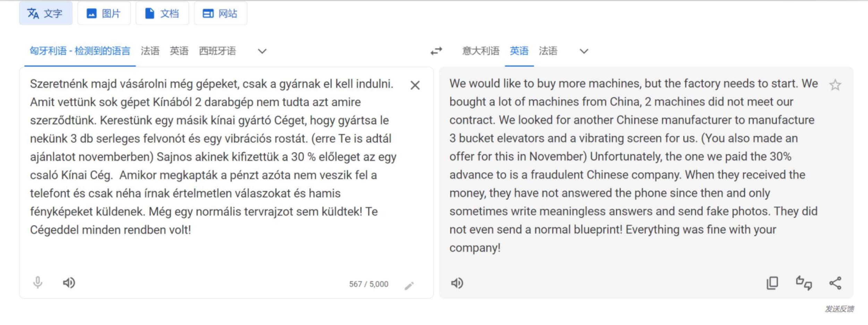Screen dimensions: 868x325
Task: Copy the translation to clipboard
Action: click(x=772, y=283)
